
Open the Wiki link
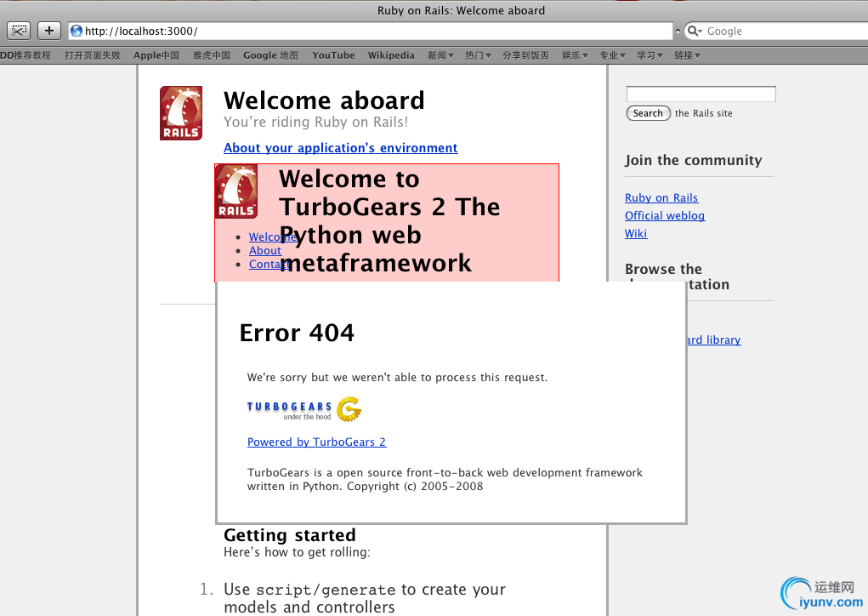[636, 233]
